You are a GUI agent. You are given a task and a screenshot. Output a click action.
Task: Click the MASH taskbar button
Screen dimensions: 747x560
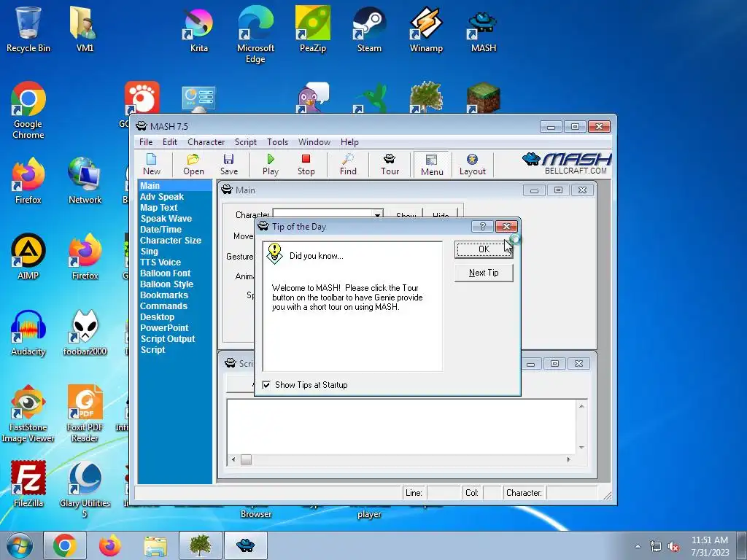tap(246, 545)
